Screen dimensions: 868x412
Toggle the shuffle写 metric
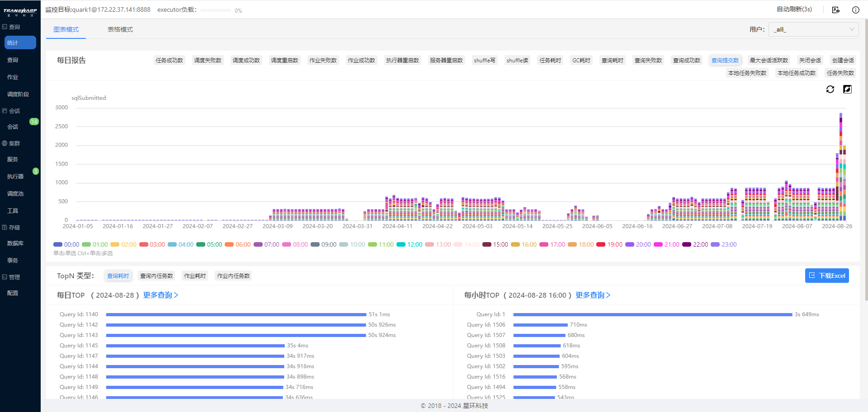pos(485,61)
